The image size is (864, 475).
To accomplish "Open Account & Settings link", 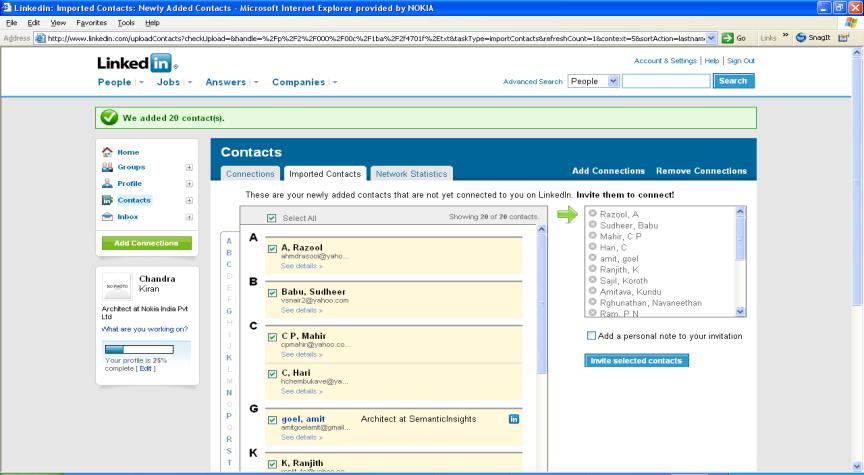I will click(x=665, y=61).
